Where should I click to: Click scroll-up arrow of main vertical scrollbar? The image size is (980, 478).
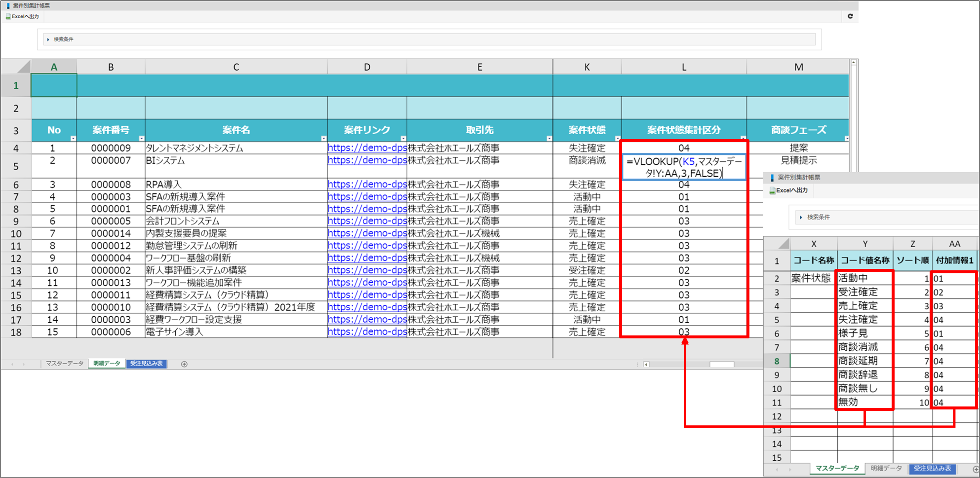[x=853, y=63]
